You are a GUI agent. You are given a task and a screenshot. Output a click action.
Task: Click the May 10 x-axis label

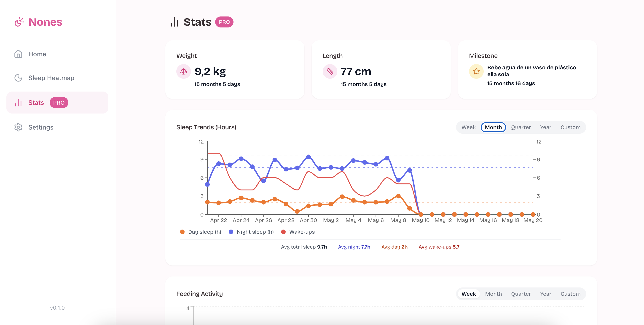[420, 220]
